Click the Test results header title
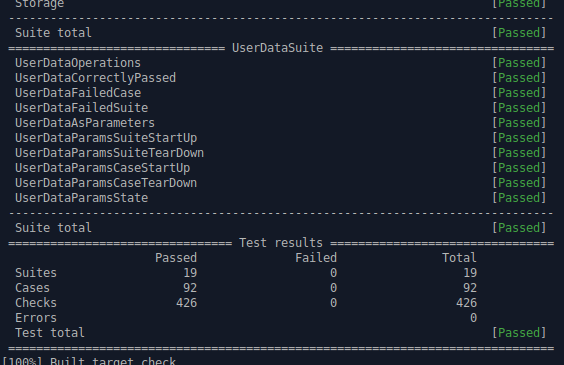This screenshot has width=564, height=365. click(281, 243)
